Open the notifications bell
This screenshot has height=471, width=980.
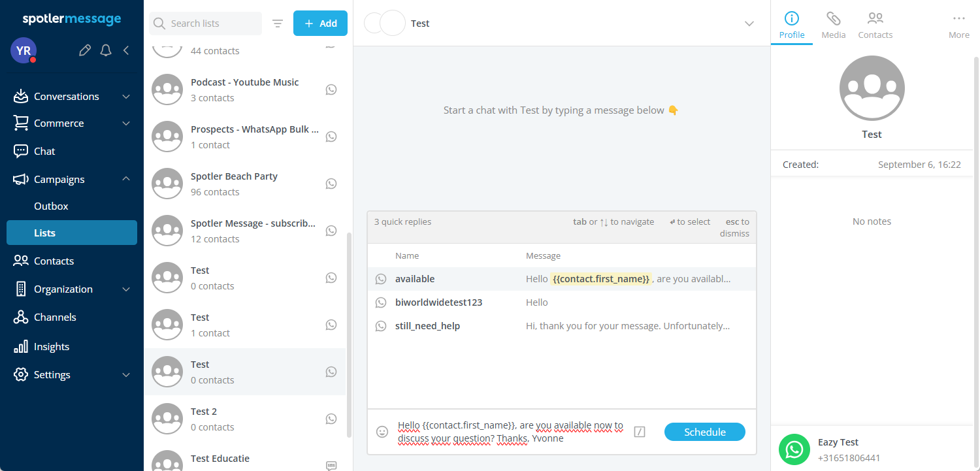pos(106,50)
